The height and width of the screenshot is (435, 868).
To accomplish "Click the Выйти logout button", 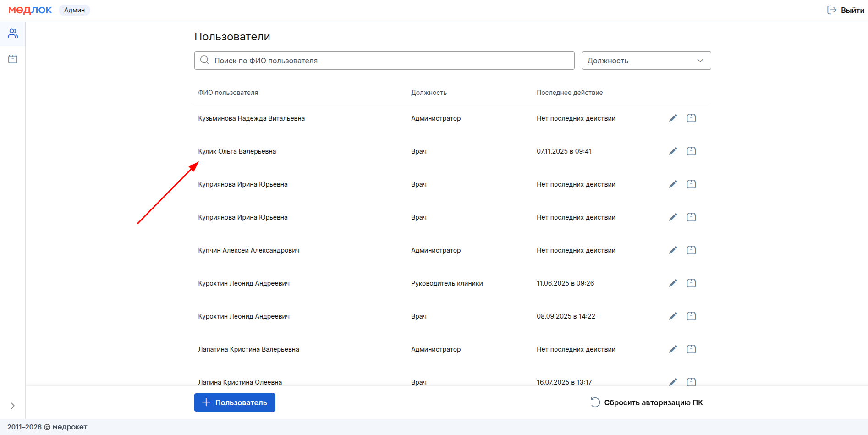I will [846, 10].
